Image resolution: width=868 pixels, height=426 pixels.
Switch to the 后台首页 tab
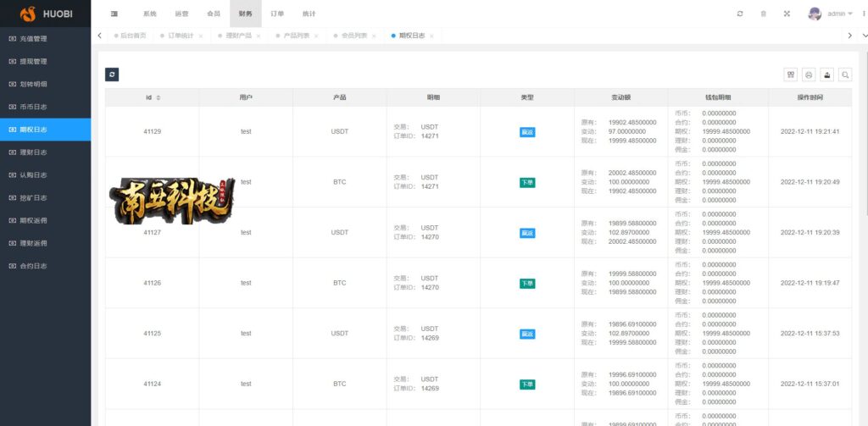point(133,36)
